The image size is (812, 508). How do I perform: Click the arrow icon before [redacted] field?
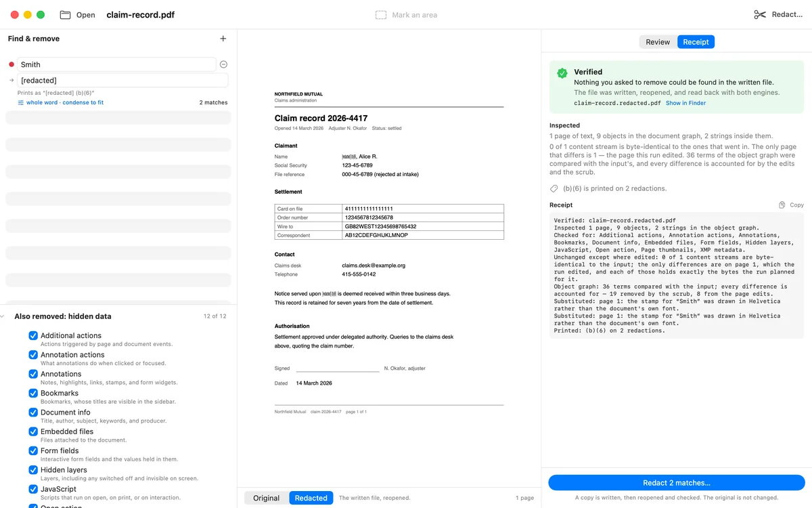[12, 81]
